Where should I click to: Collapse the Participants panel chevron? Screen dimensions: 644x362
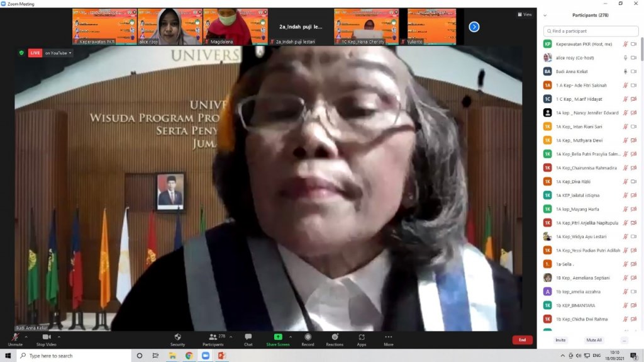pos(545,15)
